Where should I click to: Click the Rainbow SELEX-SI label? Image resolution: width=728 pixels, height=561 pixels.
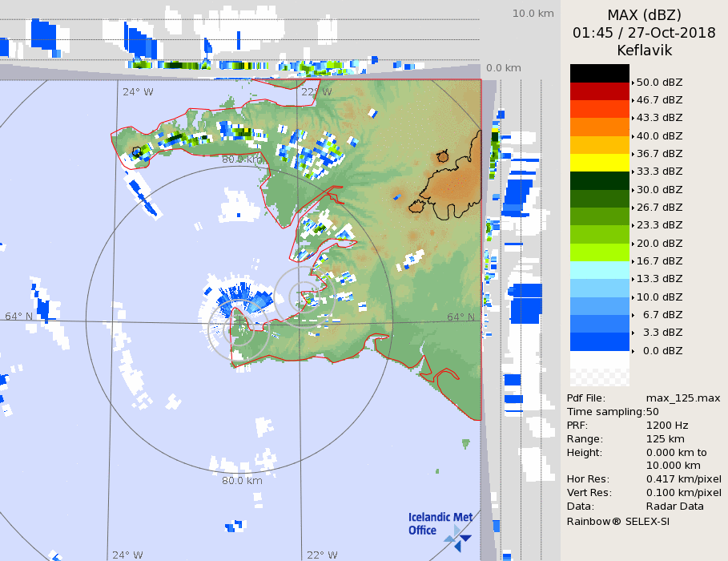pos(617,521)
